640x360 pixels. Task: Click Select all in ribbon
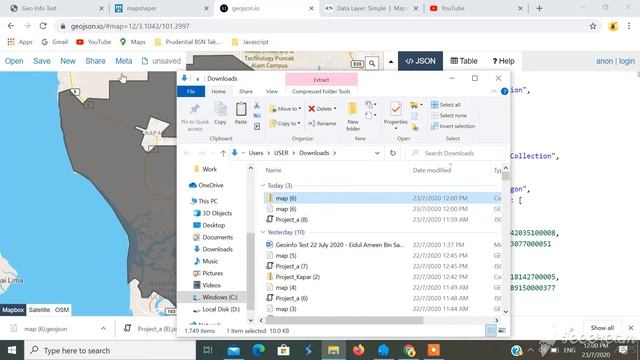point(446,105)
